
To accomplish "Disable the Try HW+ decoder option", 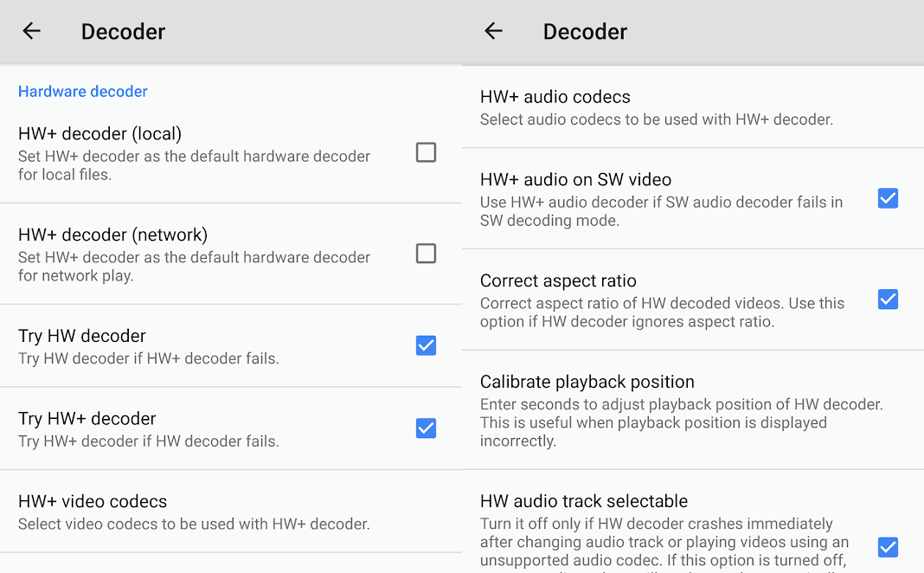I will click(x=426, y=428).
